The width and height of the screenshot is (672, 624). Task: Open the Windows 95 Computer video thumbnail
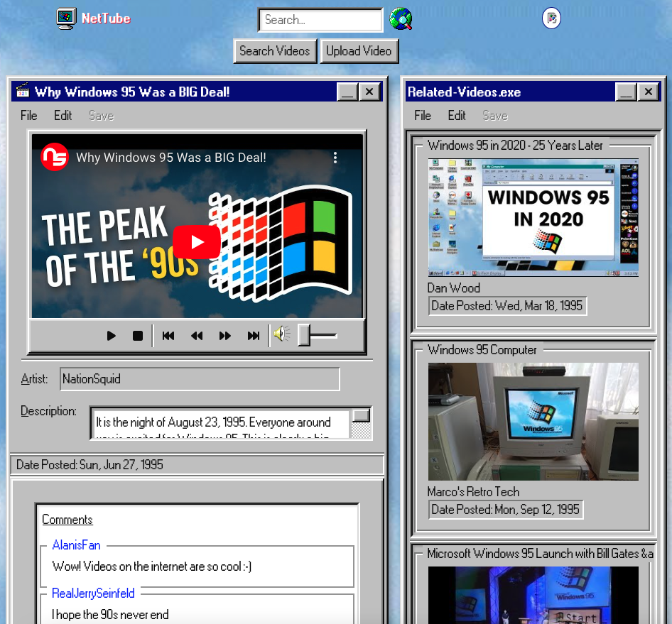pos(533,422)
